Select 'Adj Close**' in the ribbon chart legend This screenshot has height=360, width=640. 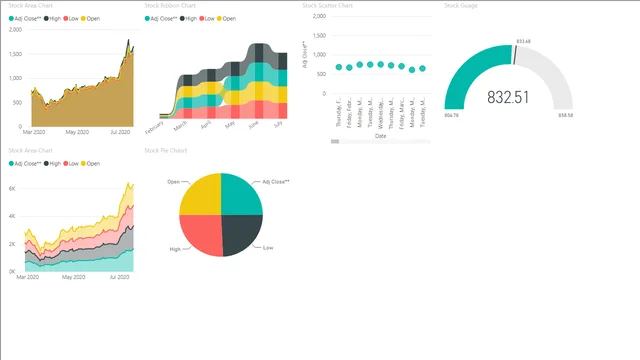pyautogui.click(x=161, y=18)
